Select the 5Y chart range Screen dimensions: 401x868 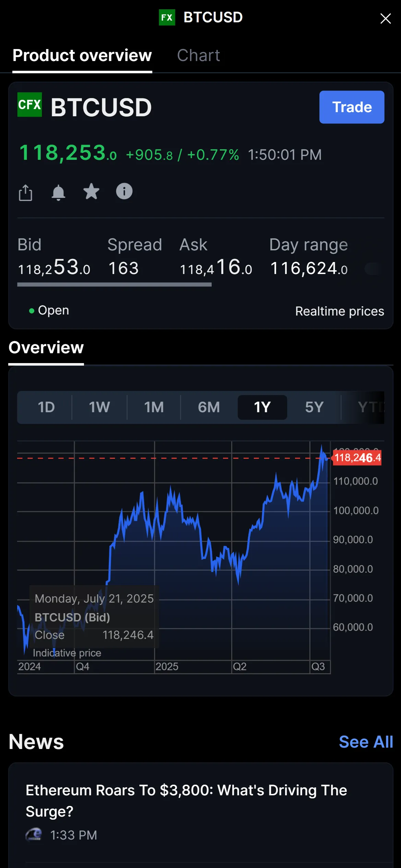(x=314, y=407)
